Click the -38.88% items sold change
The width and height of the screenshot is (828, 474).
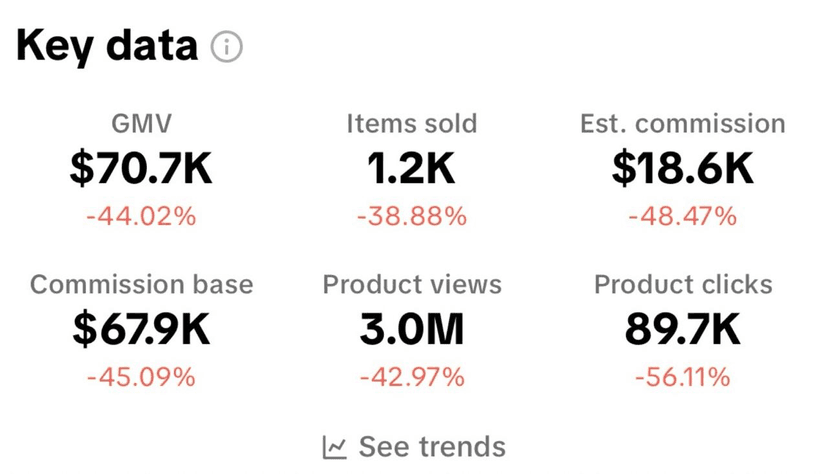[x=411, y=215]
